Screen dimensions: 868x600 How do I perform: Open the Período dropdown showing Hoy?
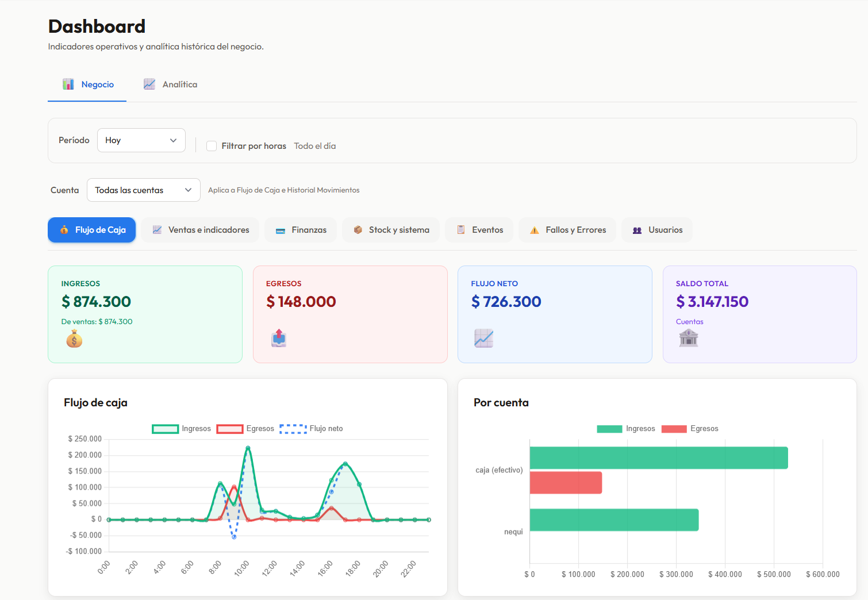141,140
